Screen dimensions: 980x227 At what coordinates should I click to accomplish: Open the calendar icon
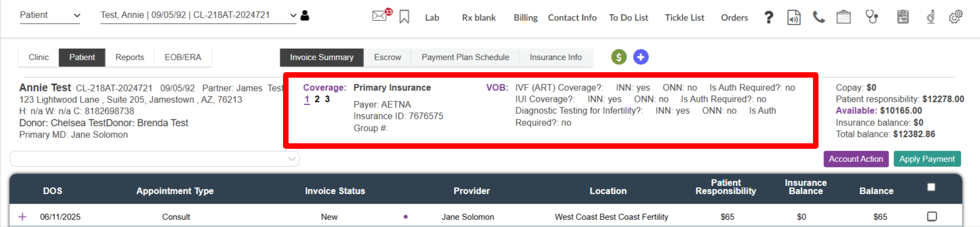(844, 18)
